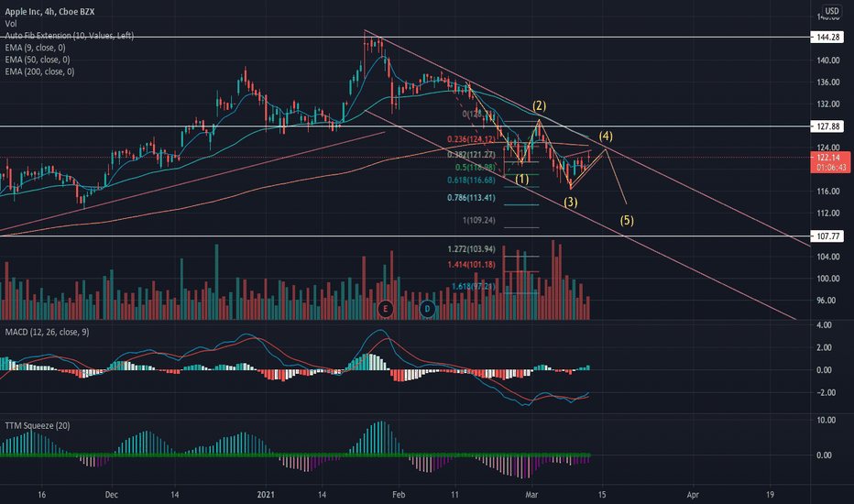
Task: Click the 0.236(124.12) Fib level label
Action: pyautogui.click(x=471, y=139)
